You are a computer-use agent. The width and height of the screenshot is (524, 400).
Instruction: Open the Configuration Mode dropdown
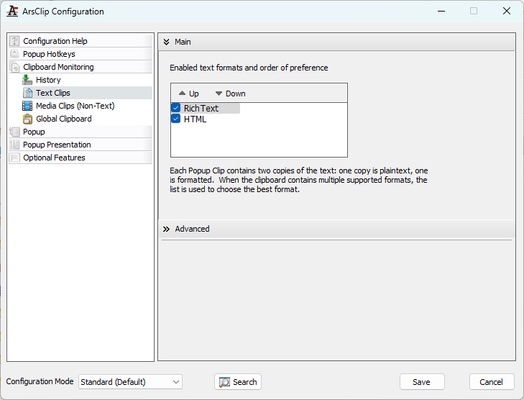click(130, 382)
